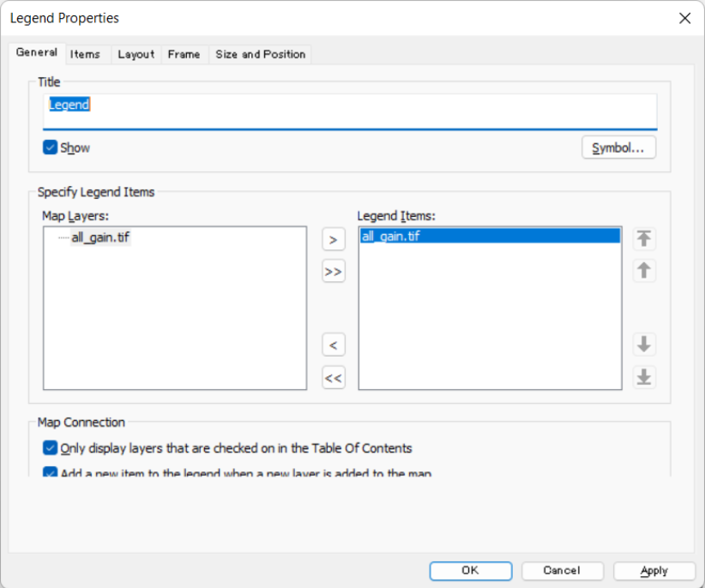Switch to the Items tab
705x588 pixels.
click(x=87, y=54)
